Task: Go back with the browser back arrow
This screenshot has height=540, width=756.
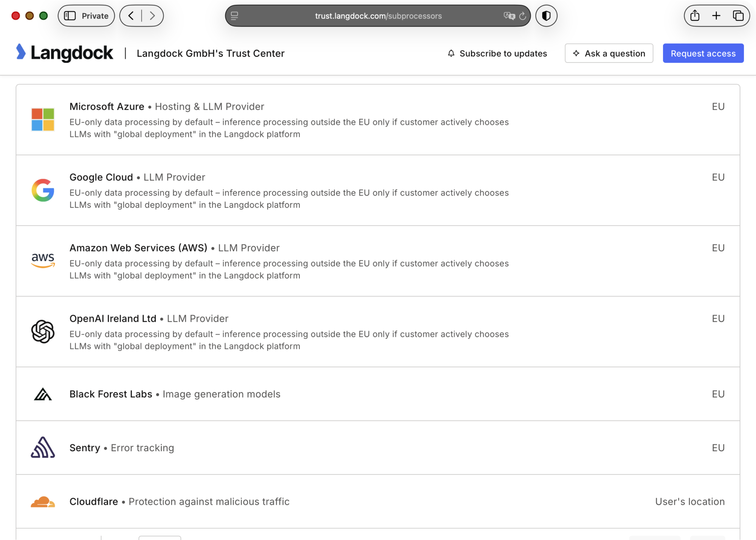Action: tap(131, 16)
